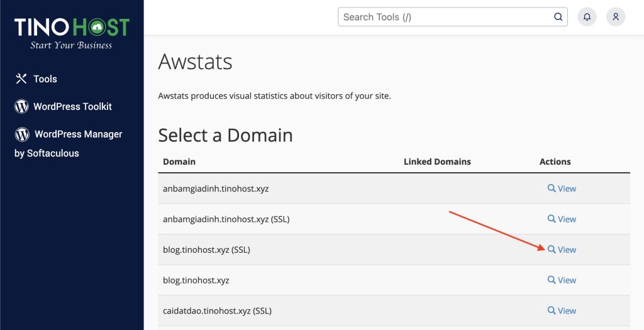This screenshot has height=330, width=644.
Task: Open the user account icon
Action: (616, 17)
